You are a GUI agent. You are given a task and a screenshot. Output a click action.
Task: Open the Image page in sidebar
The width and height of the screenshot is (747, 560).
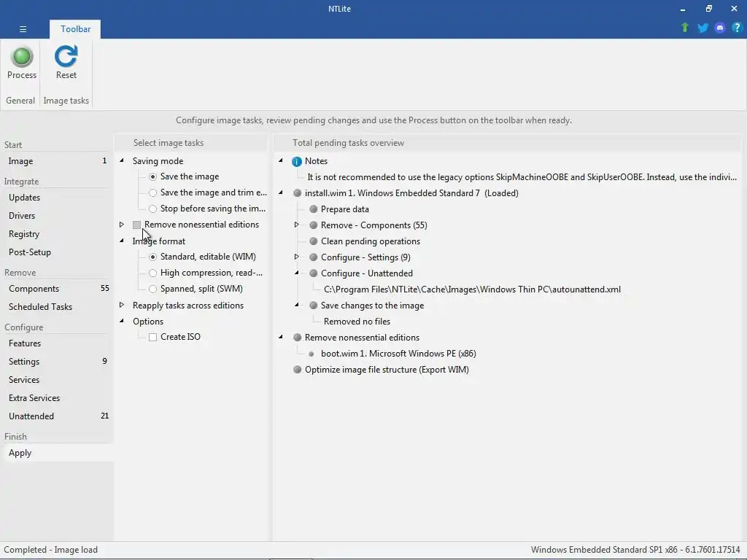tap(57, 161)
